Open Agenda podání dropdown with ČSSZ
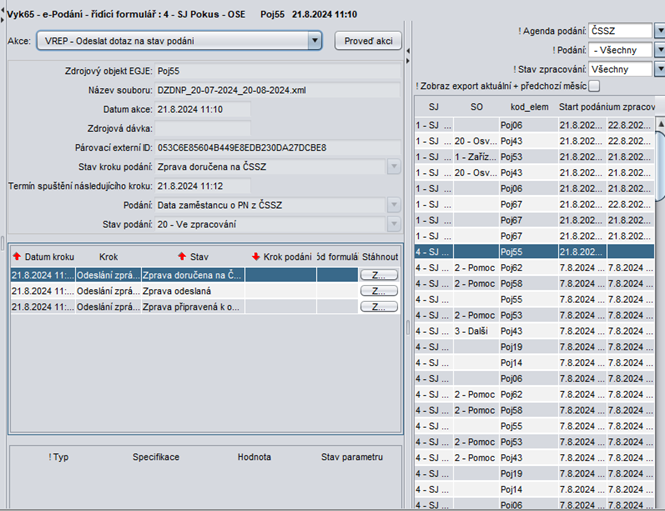 (659, 31)
